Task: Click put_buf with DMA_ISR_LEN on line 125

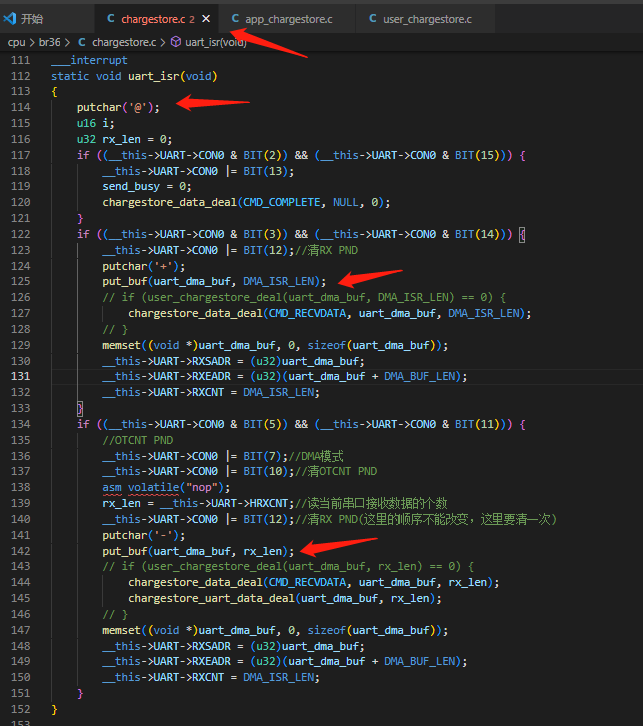Action: coord(214,282)
